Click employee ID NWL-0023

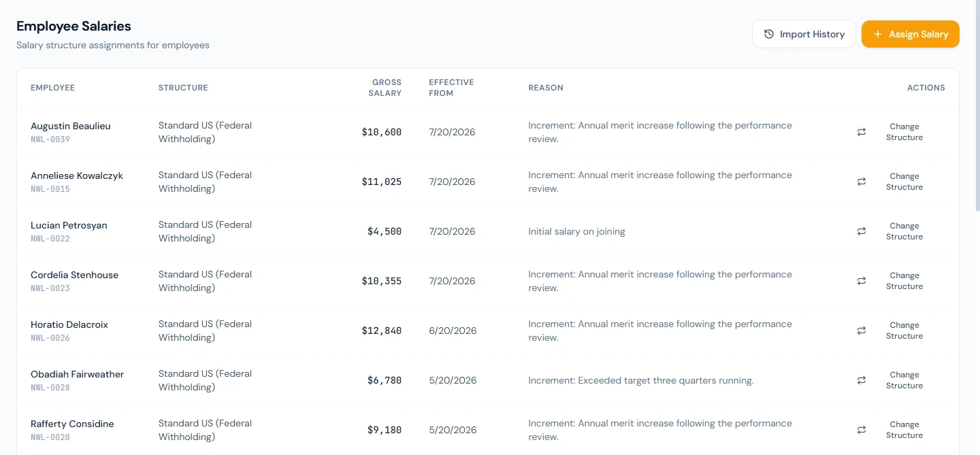coord(50,288)
